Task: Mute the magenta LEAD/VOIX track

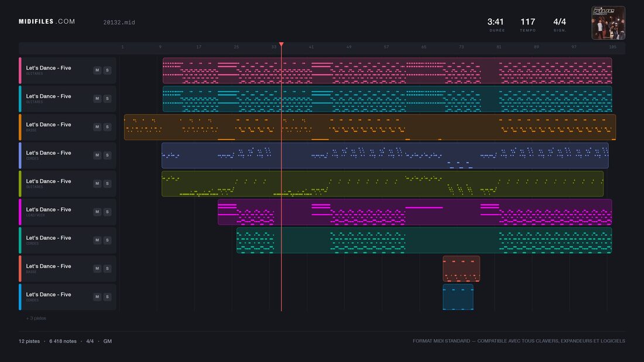Action: pyautogui.click(x=97, y=212)
